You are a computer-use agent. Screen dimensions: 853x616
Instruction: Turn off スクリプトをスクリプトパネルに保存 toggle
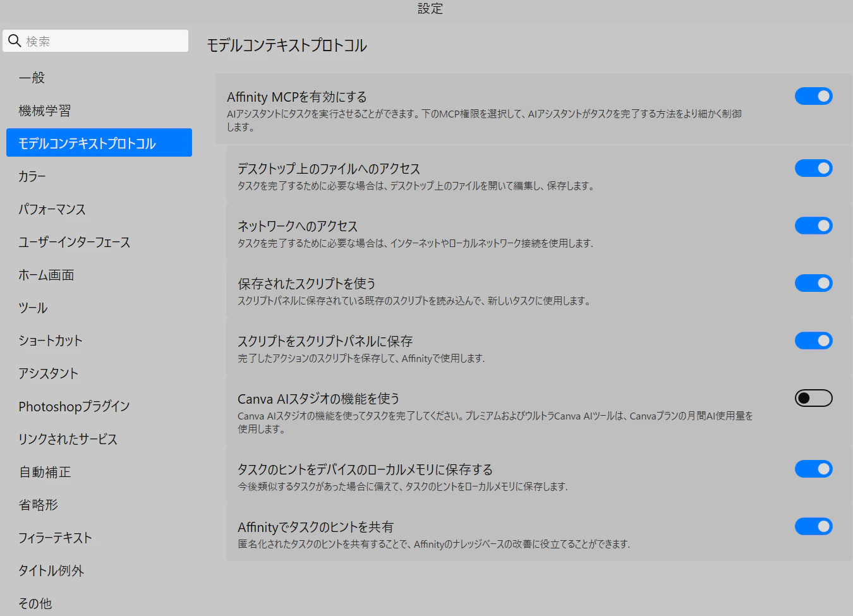pos(813,341)
